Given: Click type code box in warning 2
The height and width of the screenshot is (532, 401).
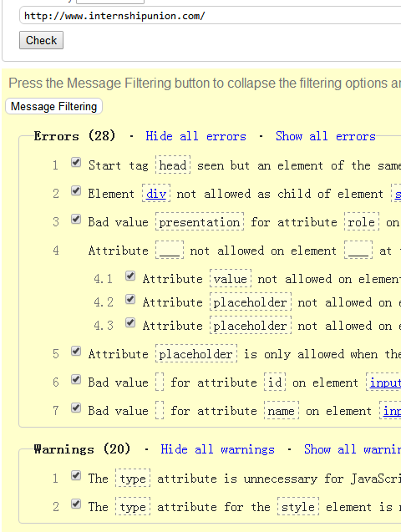Looking at the screenshot, I should [133, 507].
